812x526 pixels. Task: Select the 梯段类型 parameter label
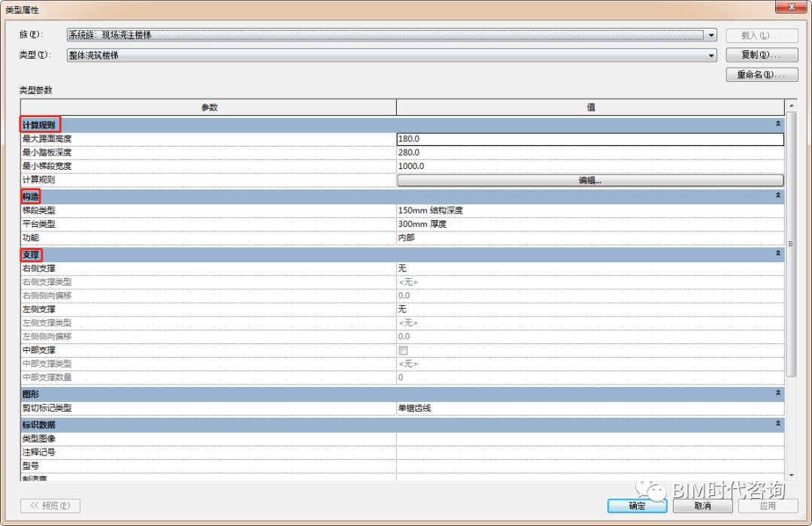pos(39,210)
